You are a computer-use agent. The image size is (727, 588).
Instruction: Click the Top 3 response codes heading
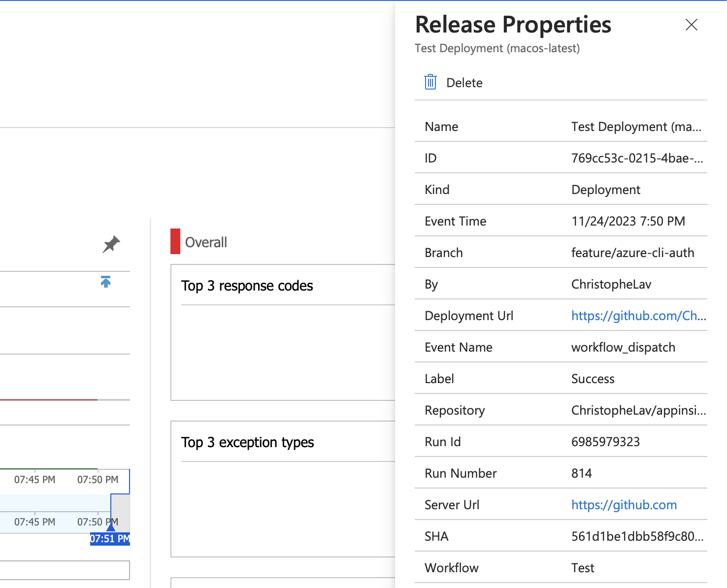247,286
